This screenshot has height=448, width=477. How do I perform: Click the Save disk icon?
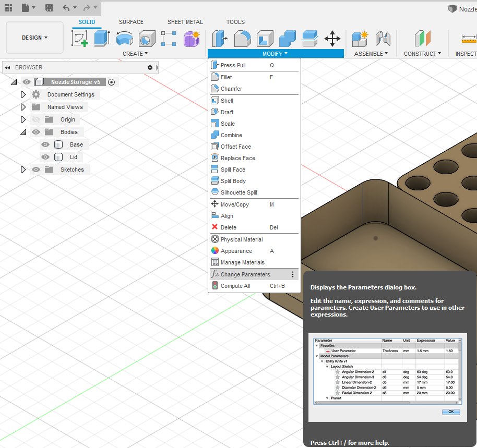(49, 8)
